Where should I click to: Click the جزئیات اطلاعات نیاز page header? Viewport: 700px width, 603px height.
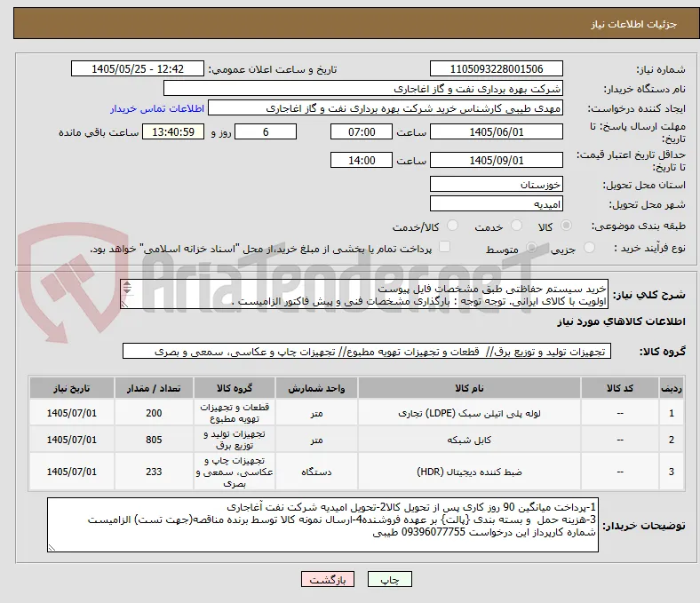(x=634, y=24)
